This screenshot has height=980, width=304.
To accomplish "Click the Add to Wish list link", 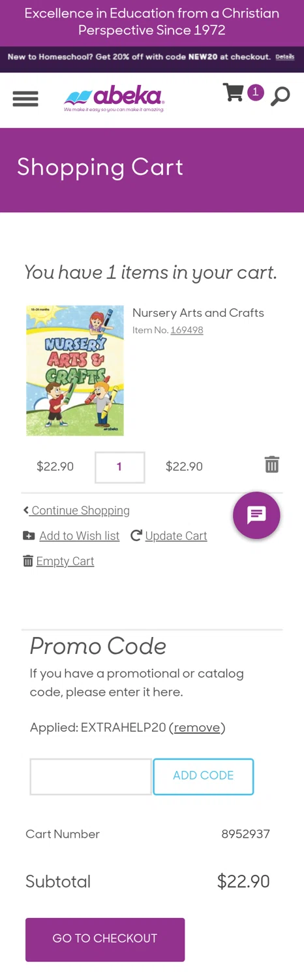I will click(x=80, y=536).
